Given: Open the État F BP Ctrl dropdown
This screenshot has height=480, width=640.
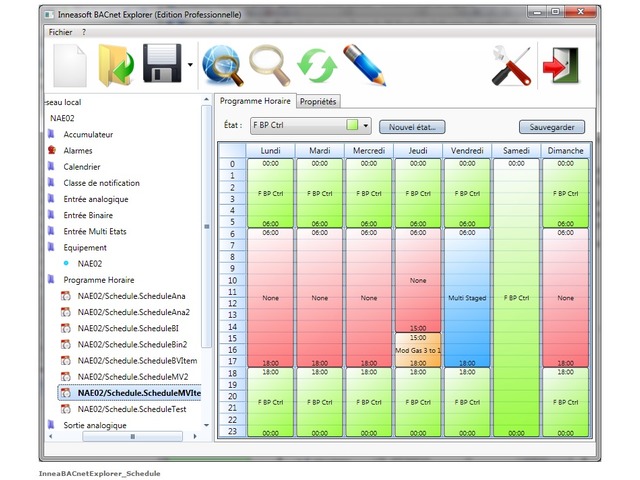Looking at the screenshot, I should pyautogui.click(x=366, y=127).
